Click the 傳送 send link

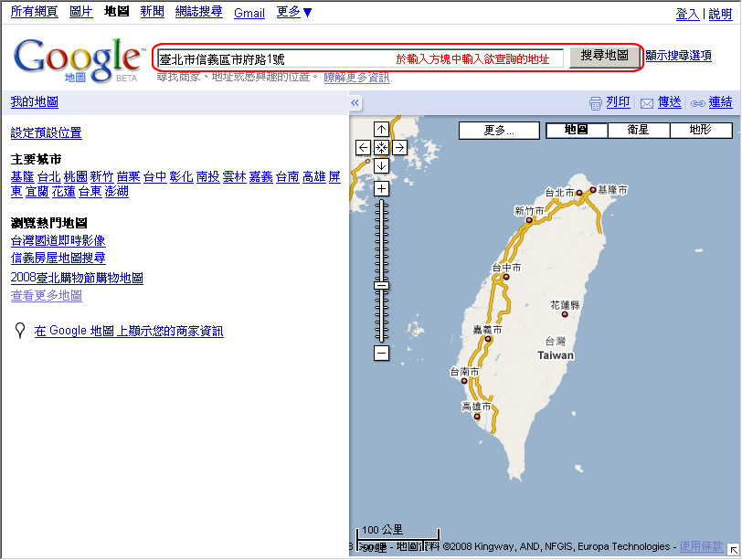tap(670, 102)
